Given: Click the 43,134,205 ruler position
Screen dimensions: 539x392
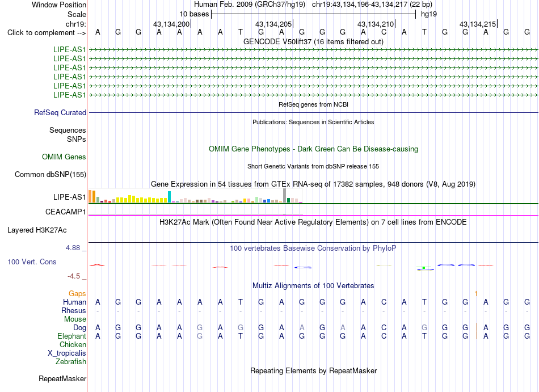Looking at the screenshot, I should coord(273,24).
